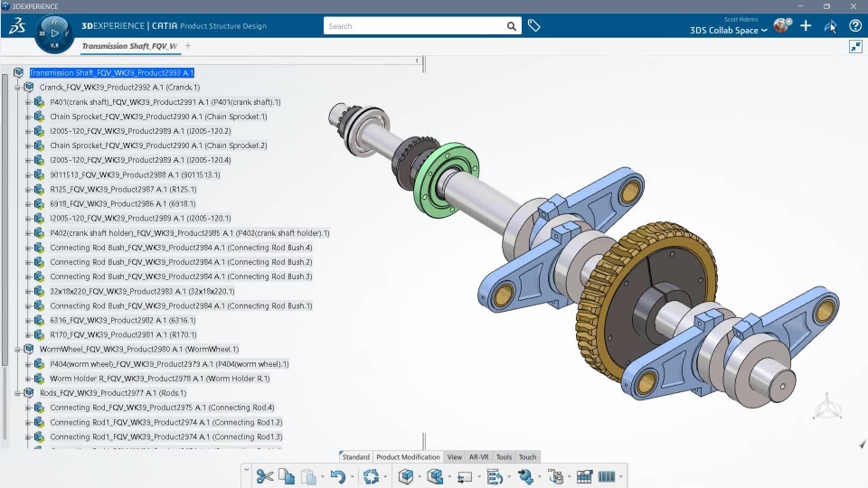Select the 6918_FQV_WK39_Product2986 tree item

click(x=122, y=203)
